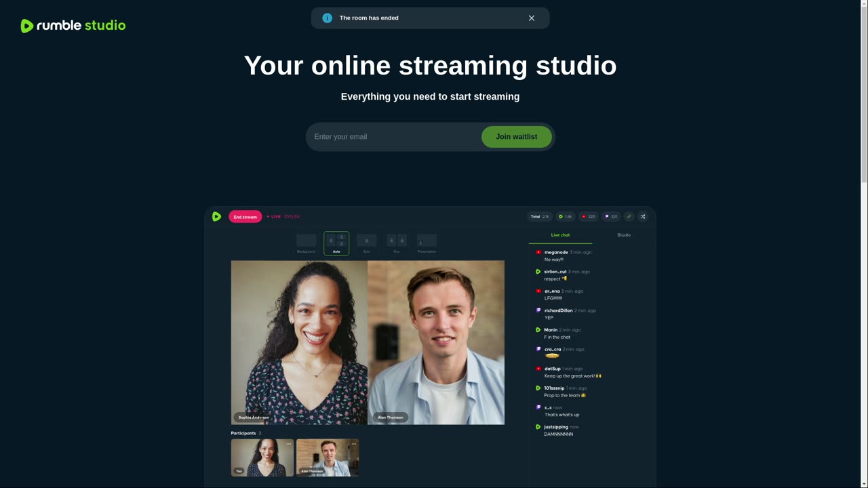868x488 pixels.
Task: Select the Duo layout option
Action: point(397,243)
